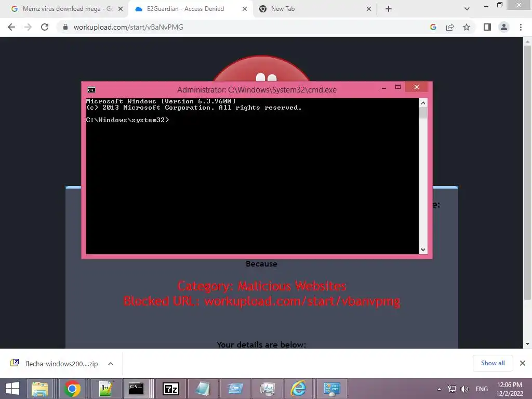The height and width of the screenshot is (399, 532).
Task: Click the Chrome page scrollbar thumb
Action: click(x=527, y=172)
